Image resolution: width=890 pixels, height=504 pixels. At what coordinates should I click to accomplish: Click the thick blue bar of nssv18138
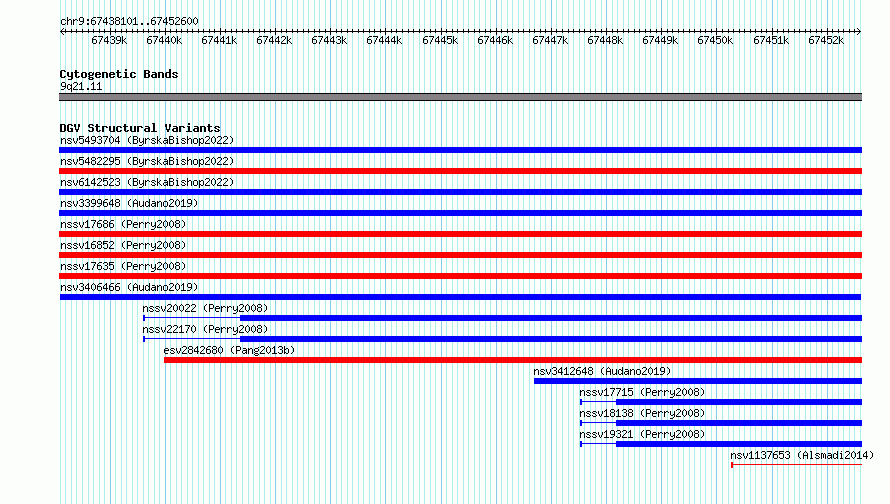coord(739,423)
